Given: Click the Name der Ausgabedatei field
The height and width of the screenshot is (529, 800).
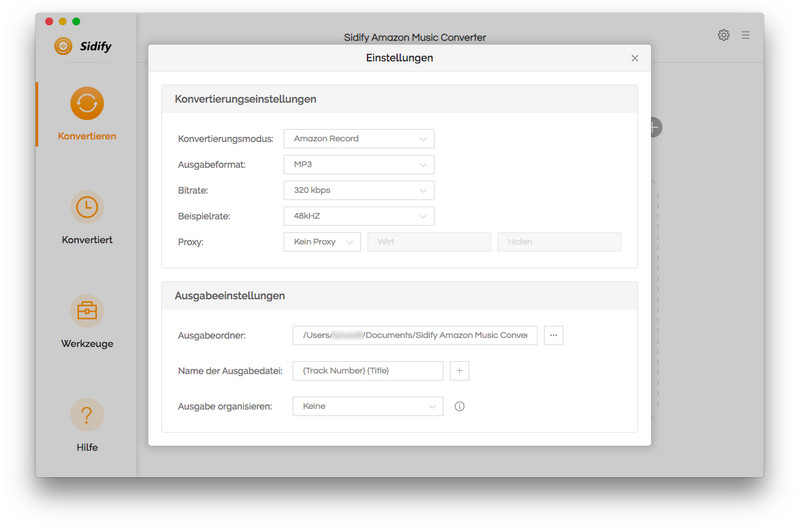Looking at the screenshot, I should (x=368, y=371).
